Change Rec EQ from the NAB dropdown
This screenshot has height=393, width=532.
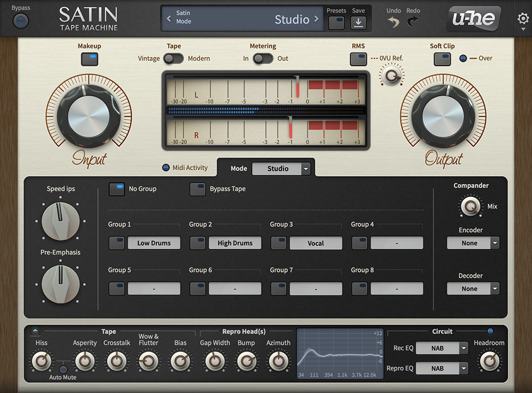pos(442,348)
